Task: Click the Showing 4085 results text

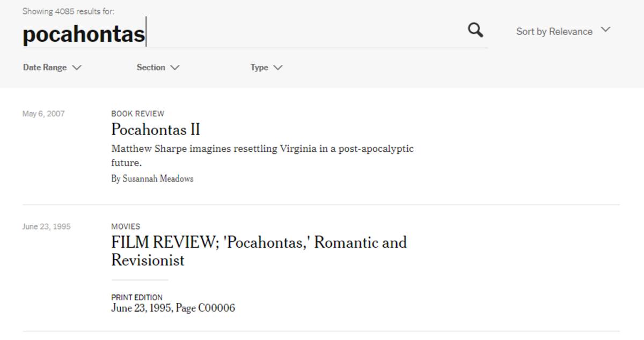Action: click(68, 11)
